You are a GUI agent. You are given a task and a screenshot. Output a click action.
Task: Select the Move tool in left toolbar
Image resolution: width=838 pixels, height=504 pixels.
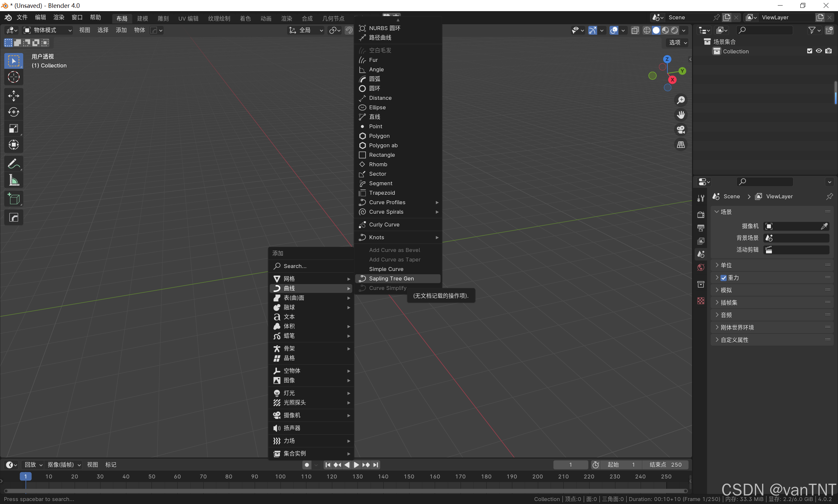pos(14,96)
